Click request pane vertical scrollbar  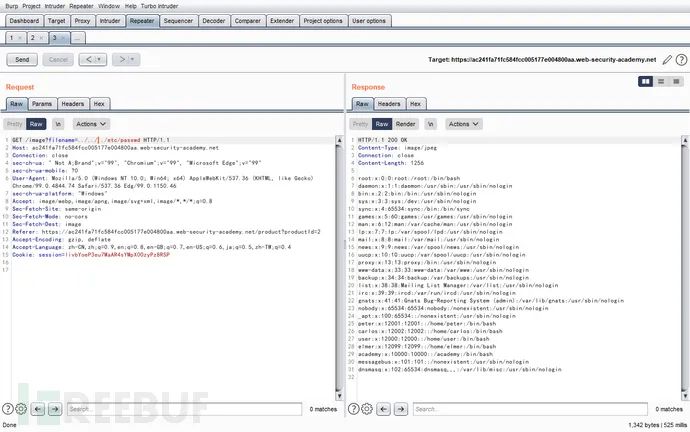coord(339,268)
